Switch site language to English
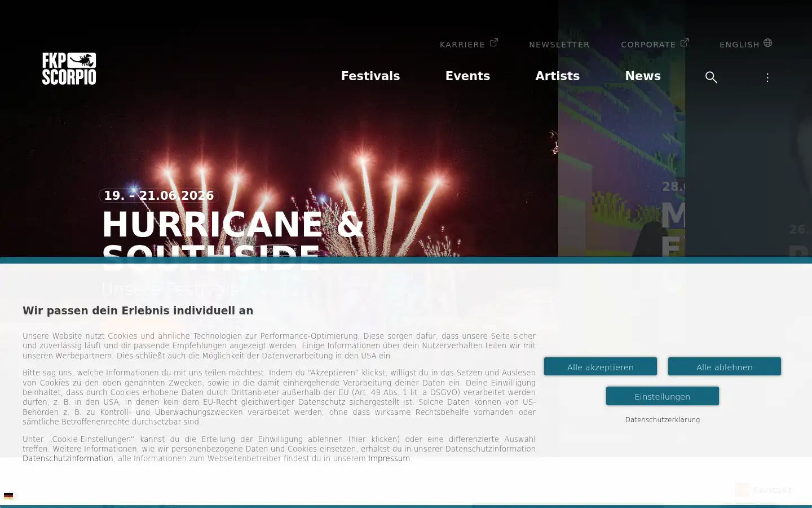The height and width of the screenshot is (508, 812). point(745,44)
